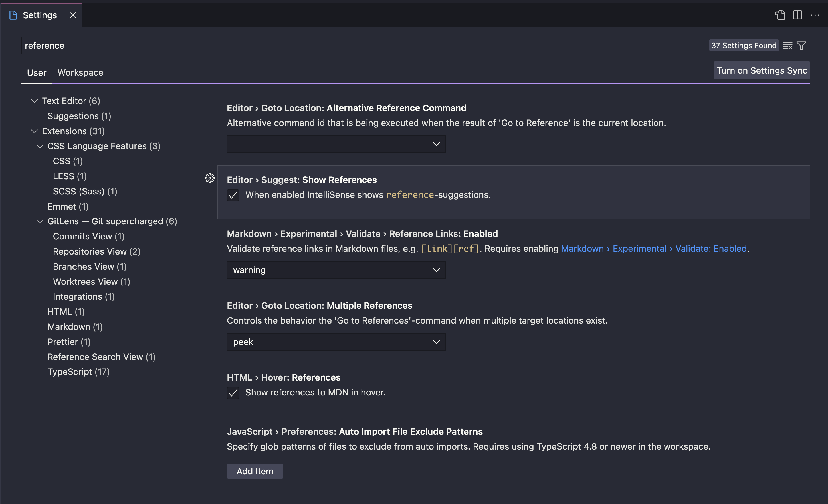Follow the Markdown Validate Enabled link
This screenshot has height=504, width=828.
point(654,249)
